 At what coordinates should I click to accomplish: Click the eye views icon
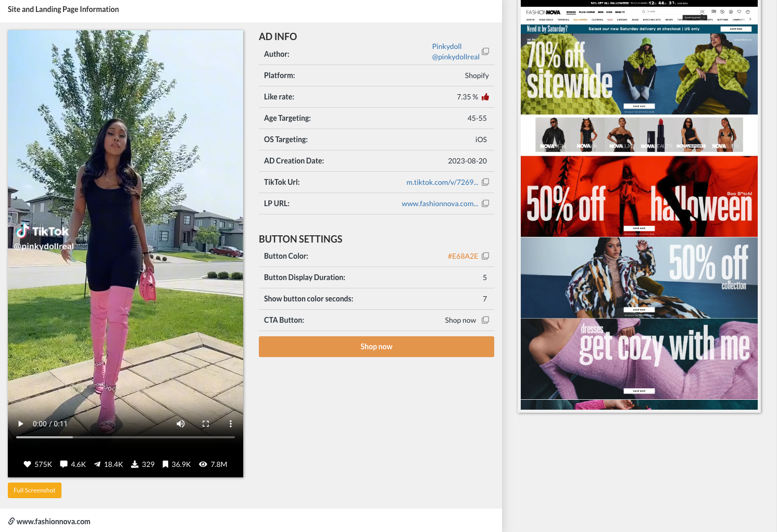click(x=203, y=464)
